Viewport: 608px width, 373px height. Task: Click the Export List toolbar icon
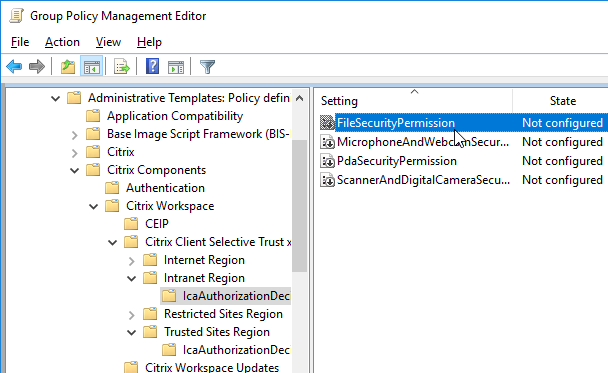pyautogui.click(x=122, y=67)
